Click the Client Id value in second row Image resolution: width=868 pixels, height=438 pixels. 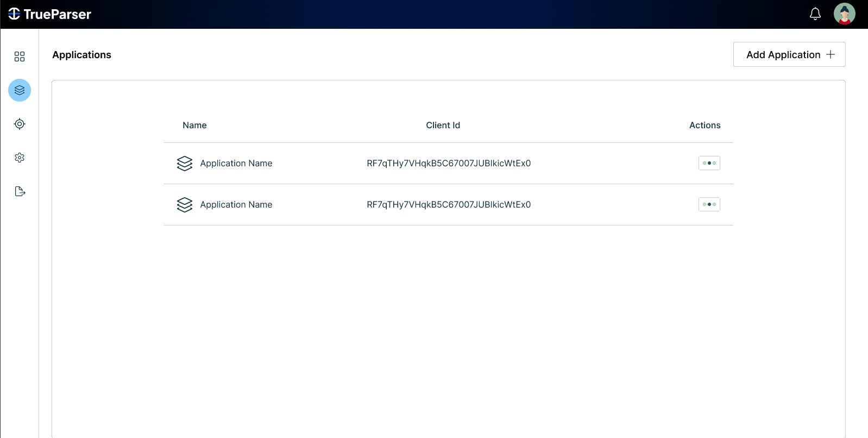(449, 204)
